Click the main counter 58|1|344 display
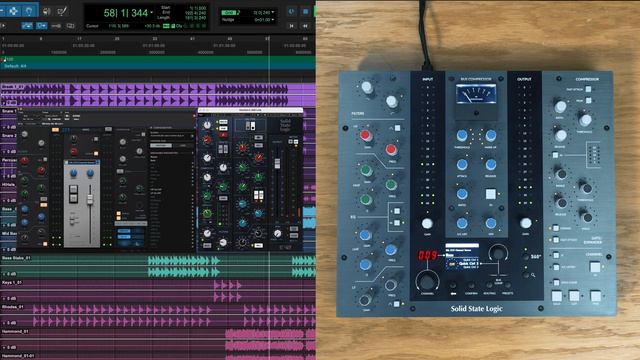This screenshot has height=360, width=640. point(125,13)
